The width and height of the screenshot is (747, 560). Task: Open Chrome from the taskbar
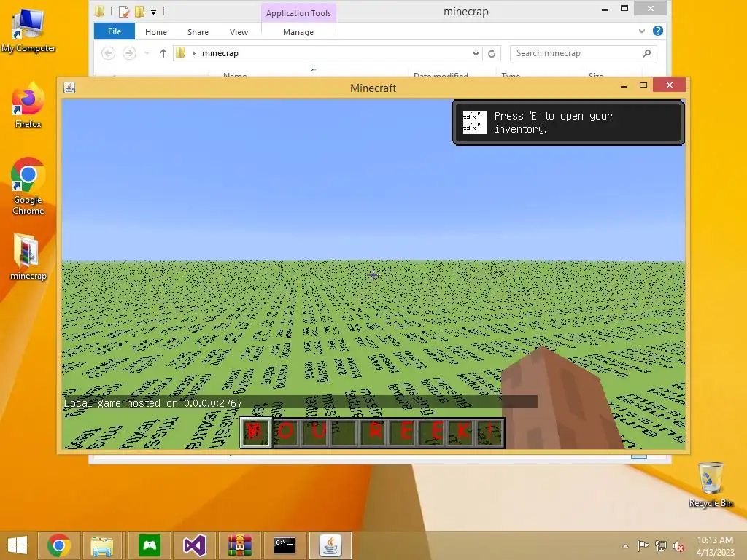(x=59, y=545)
